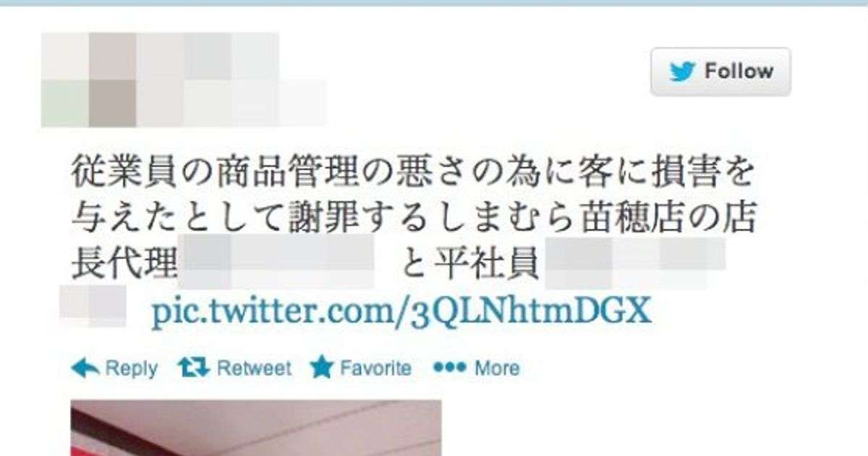The height and width of the screenshot is (456, 868).
Task: Click the blurred author display name
Action: click(x=160, y=56)
